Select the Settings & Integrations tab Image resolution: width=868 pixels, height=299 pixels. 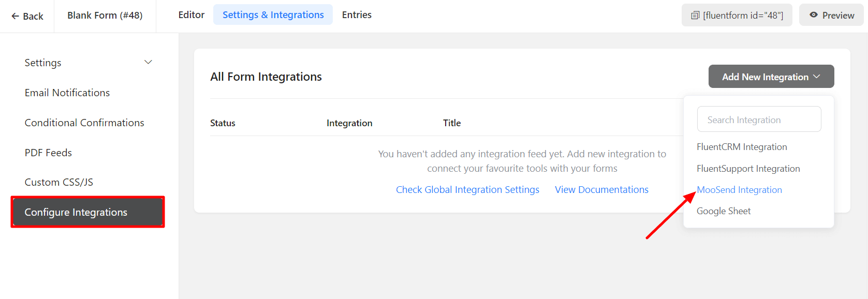click(273, 15)
